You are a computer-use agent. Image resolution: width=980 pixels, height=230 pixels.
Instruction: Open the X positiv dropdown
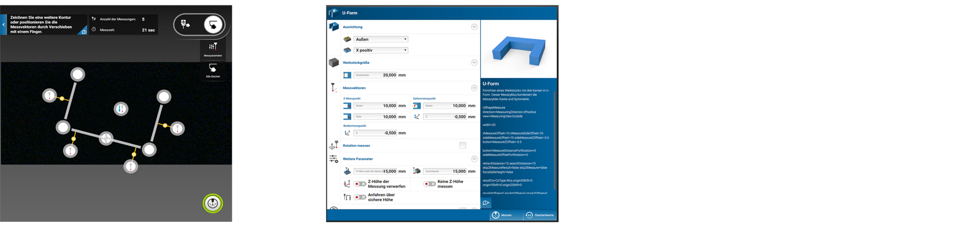[x=381, y=50]
